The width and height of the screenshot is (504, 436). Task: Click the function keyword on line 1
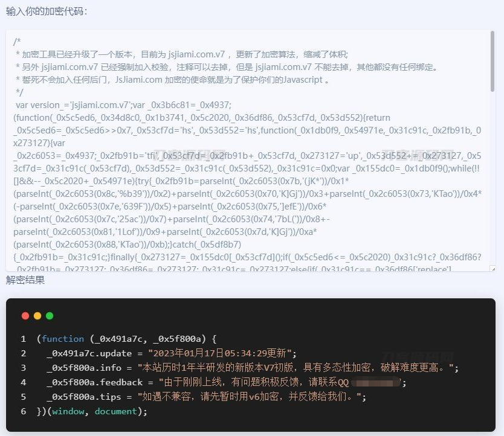63,338
